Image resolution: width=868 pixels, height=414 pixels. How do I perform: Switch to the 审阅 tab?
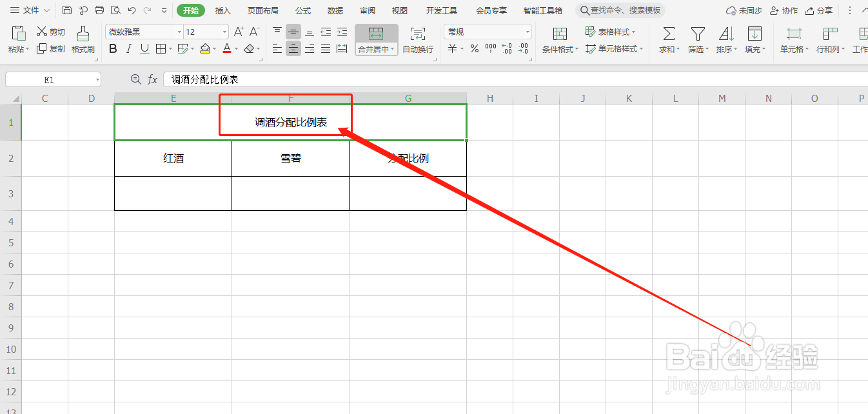pos(368,10)
